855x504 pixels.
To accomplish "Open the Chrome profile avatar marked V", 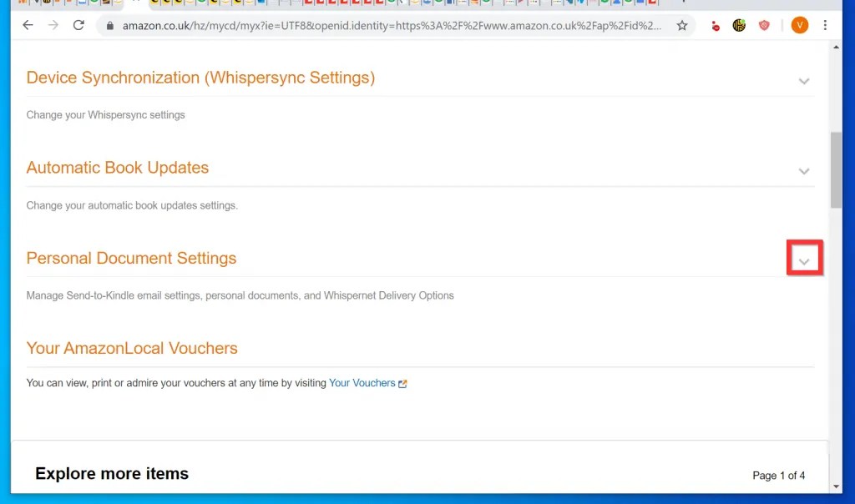I will (799, 25).
